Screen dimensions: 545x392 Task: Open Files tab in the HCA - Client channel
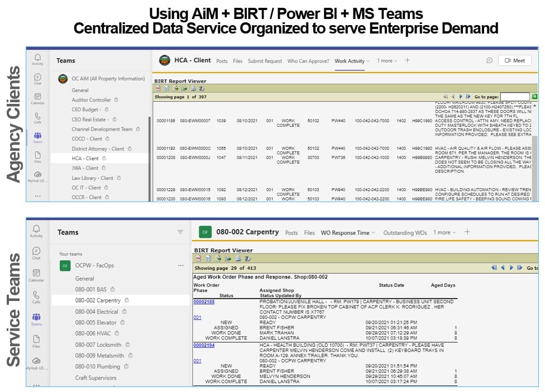coord(238,61)
